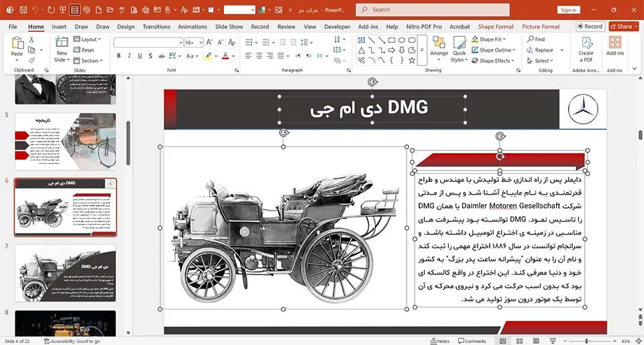Click the quick print icon in title bar
Screen dimensions: 644x345
(146, 10)
